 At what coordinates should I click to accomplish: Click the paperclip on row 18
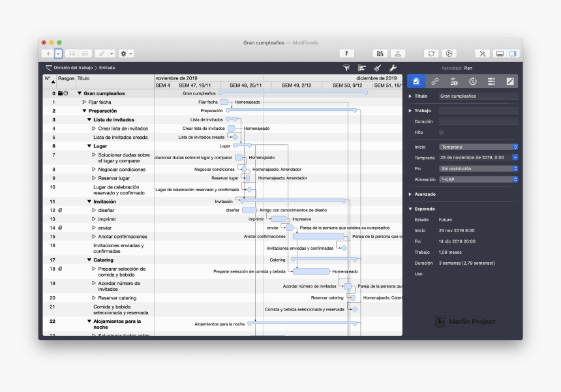pyautogui.click(x=60, y=269)
